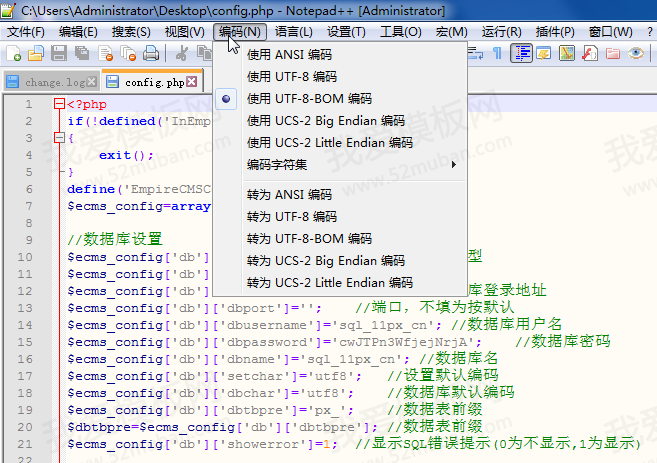Click the Open file folder icon
The height and width of the screenshot is (463, 657).
36,53
